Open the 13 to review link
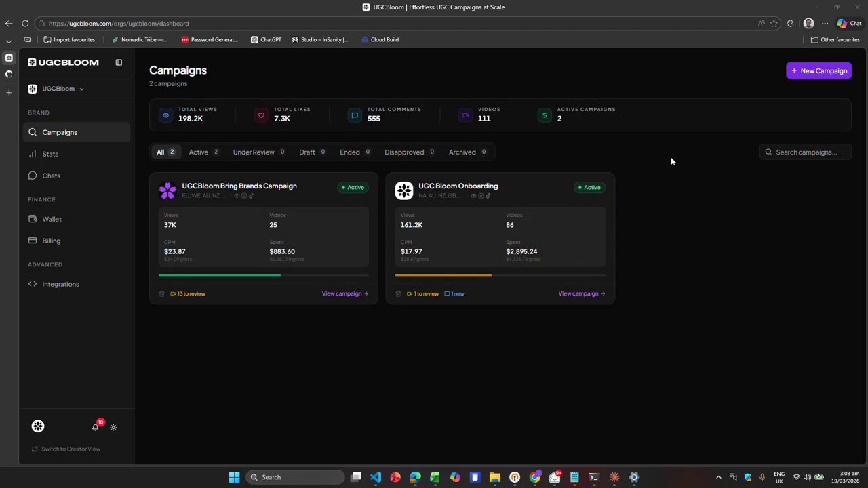Image resolution: width=868 pixels, height=488 pixels. click(188, 293)
